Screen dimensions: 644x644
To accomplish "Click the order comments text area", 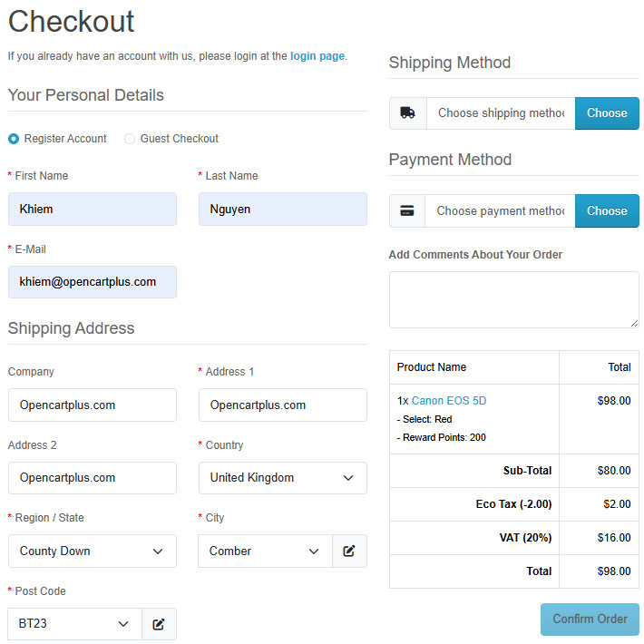I will [514, 299].
